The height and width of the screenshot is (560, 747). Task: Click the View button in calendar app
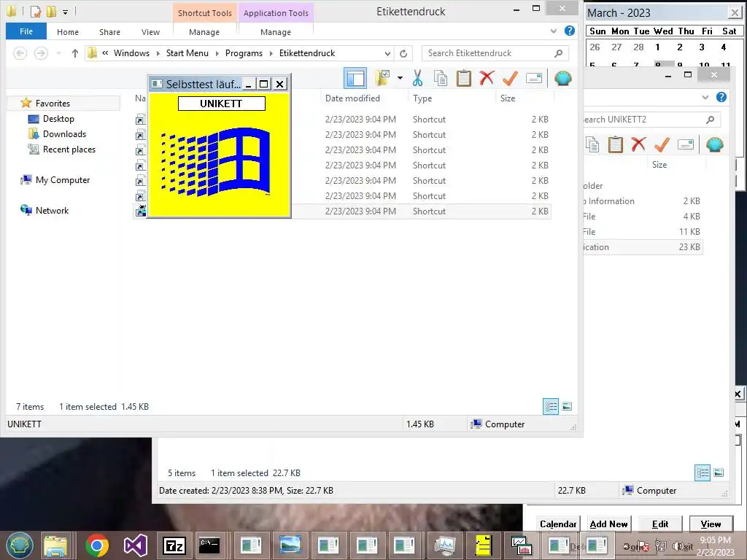pyautogui.click(x=711, y=524)
